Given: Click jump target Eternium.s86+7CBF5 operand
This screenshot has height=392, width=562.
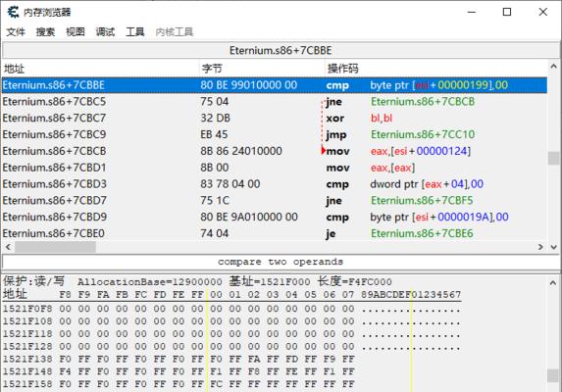Looking at the screenshot, I should (422, 201).
